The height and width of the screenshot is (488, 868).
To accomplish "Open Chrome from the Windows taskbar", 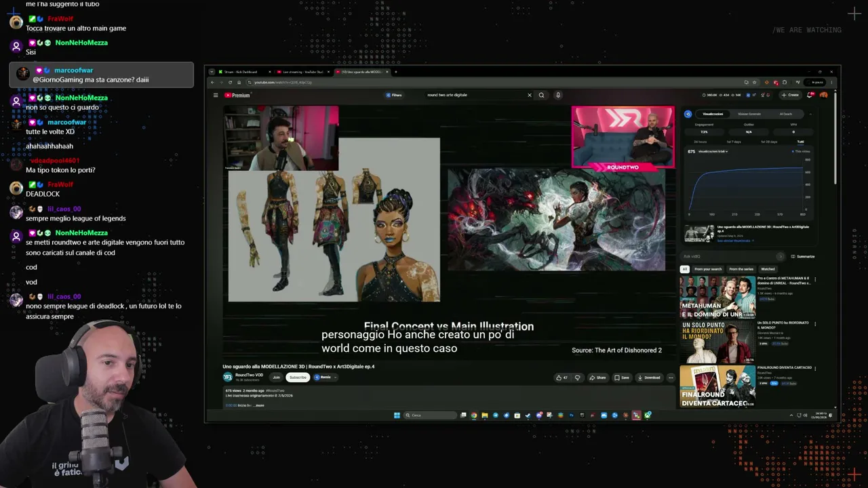I will point(474,415).
